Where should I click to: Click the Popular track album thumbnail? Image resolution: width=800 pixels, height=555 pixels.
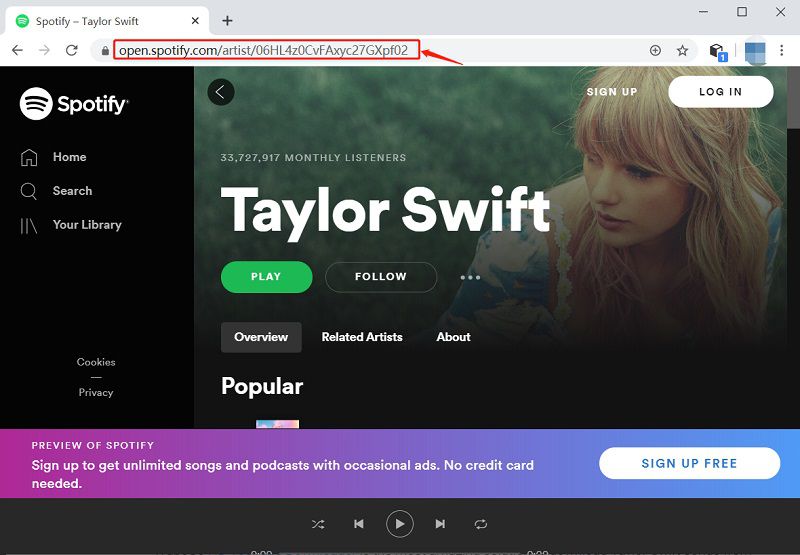pyautogui.click(x=277, y=424)
